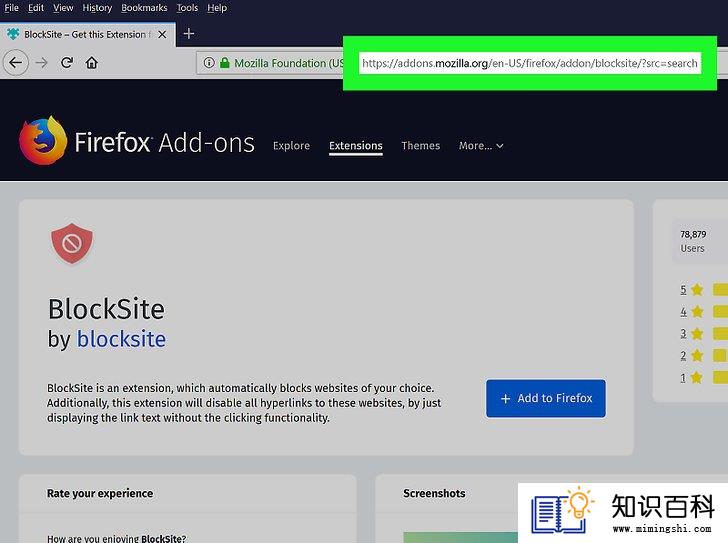Click the Forward arrow button
728x543 pixels.
pyautogui.click(x=42, y=63)
